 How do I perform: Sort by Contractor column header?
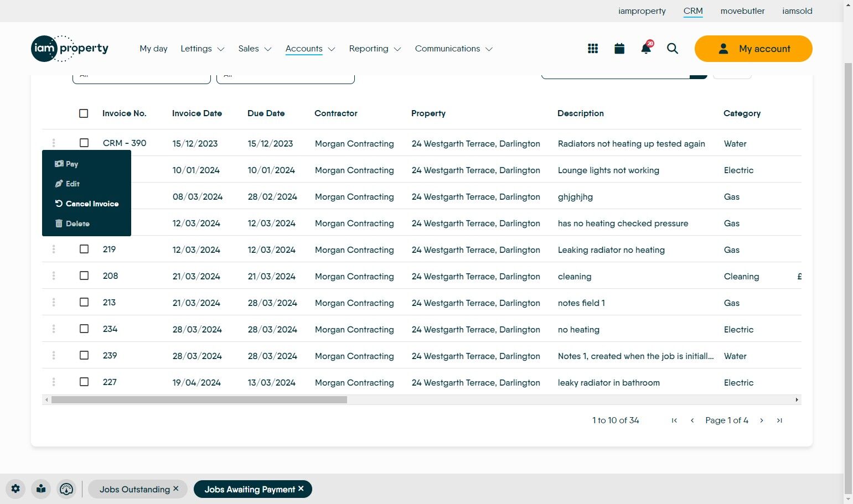click(x=336, y=113)
